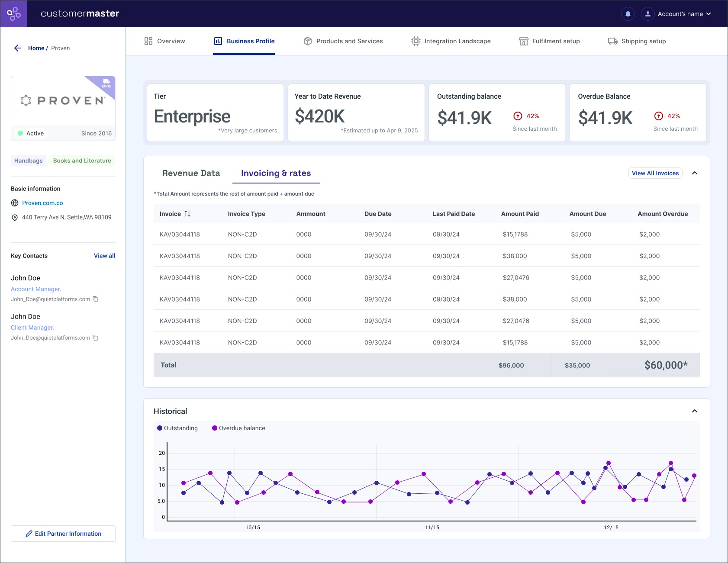Click the Fulfilment setup store icon
Viewport: 728px width, 563px height.
(524, 41)
